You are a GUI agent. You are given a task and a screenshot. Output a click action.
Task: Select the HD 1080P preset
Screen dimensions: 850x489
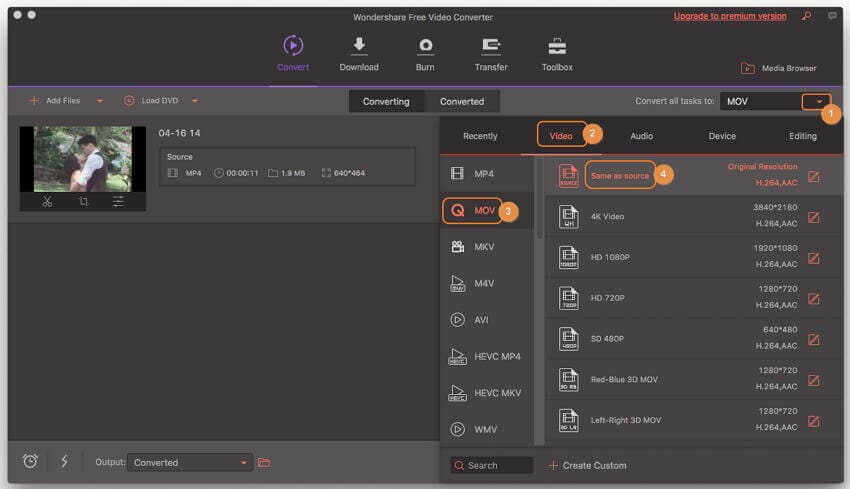pos(693,256)
